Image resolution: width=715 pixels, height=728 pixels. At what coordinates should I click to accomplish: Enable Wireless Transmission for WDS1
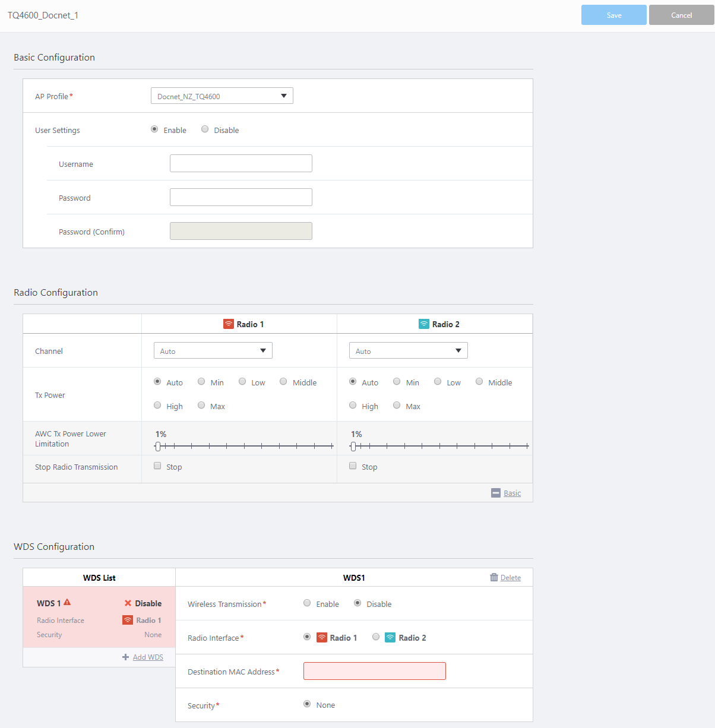coord(307,603)
